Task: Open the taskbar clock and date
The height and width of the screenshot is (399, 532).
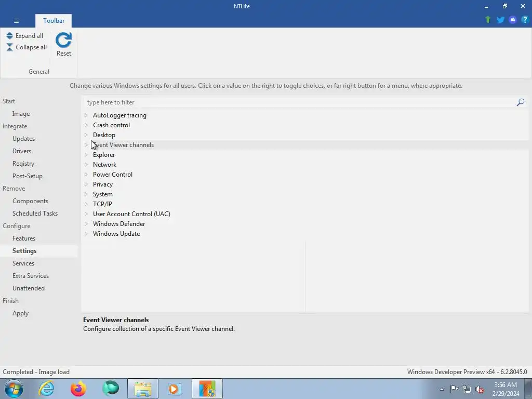Action: 506,389
